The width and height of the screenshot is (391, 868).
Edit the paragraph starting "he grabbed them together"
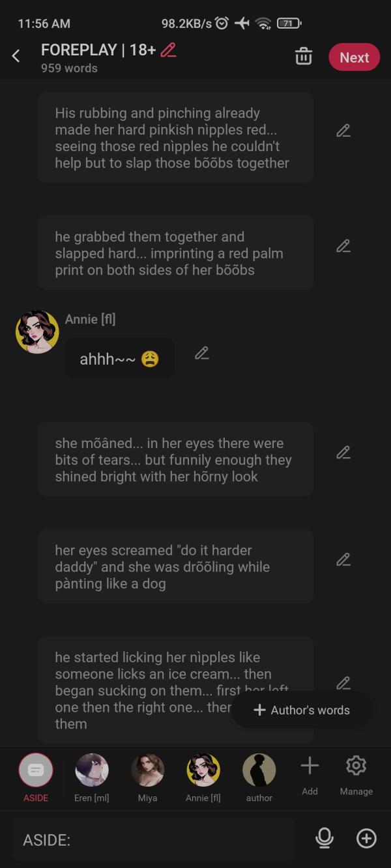tap(343, 246)
